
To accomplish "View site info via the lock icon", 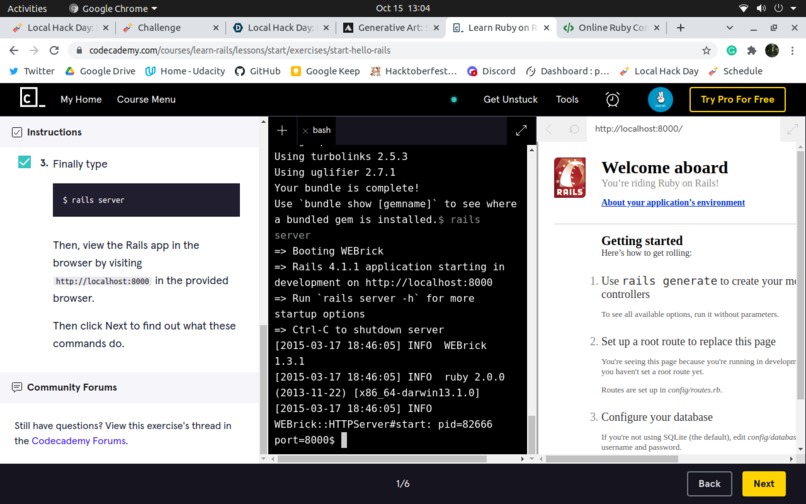I will 79,50.
